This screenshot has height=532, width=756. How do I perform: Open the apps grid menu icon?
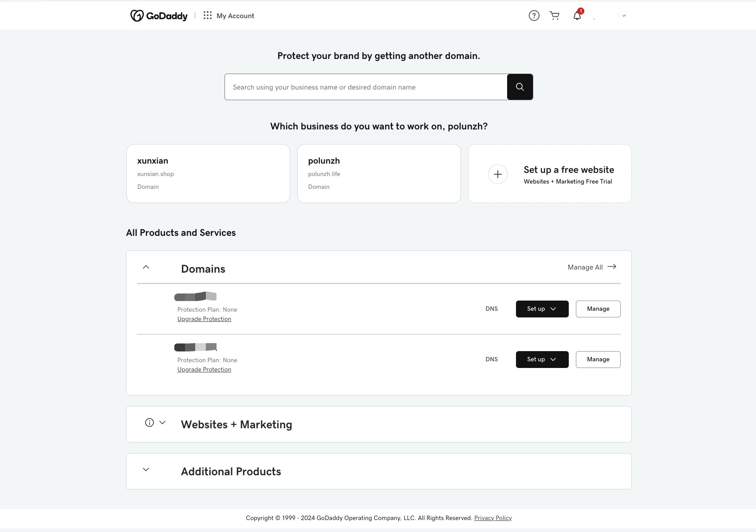tap(208, 16)
